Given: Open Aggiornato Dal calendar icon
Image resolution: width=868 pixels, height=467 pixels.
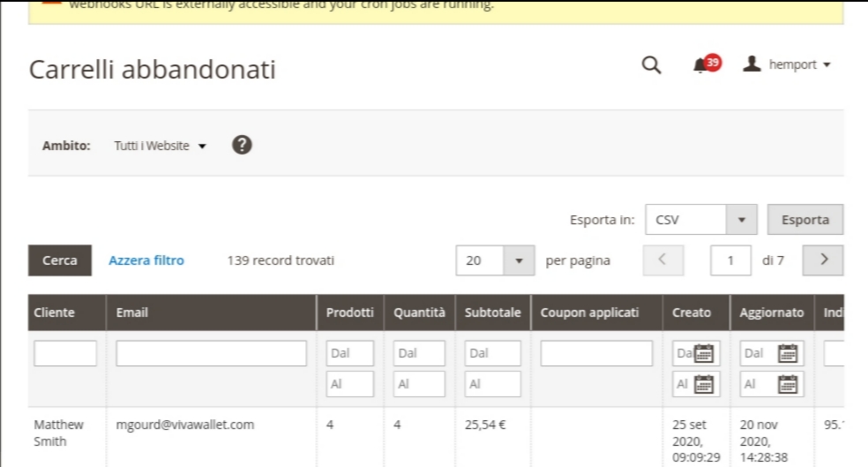Looking at the screenshot, I should point(788,353).
